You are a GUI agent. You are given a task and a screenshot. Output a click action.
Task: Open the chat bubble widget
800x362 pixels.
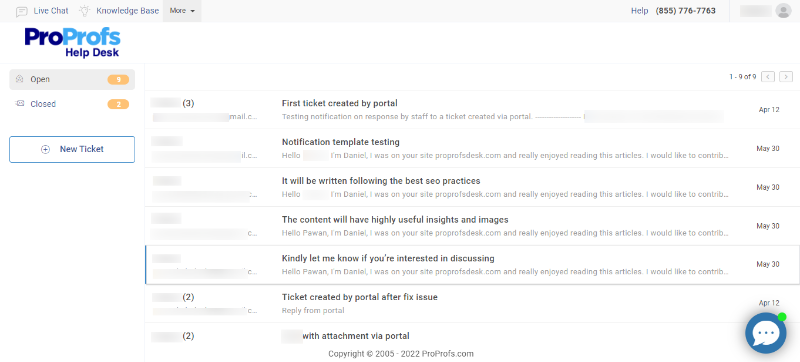[x=765, y=333]
